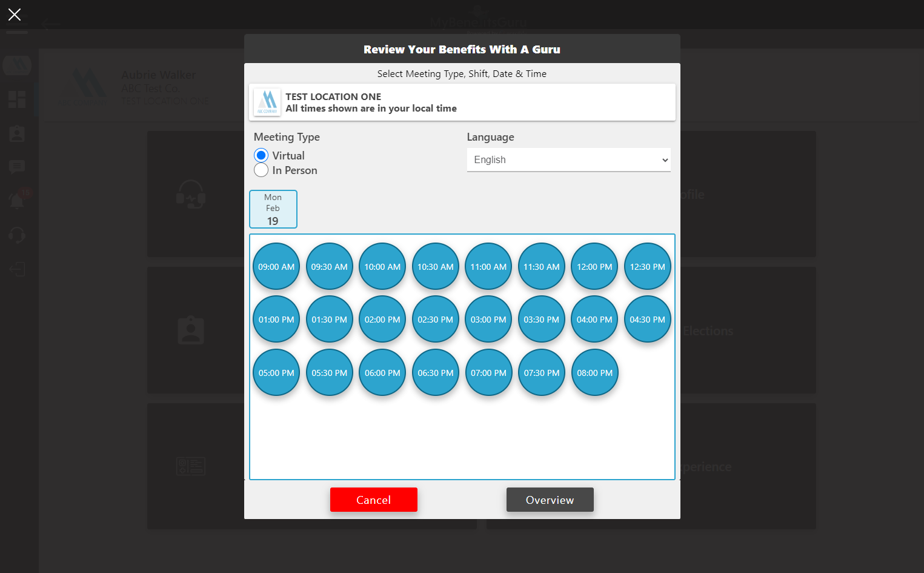Choose the 11:00 AM time slot
This screenshot has width=924, height=573.
click(488, 267)
